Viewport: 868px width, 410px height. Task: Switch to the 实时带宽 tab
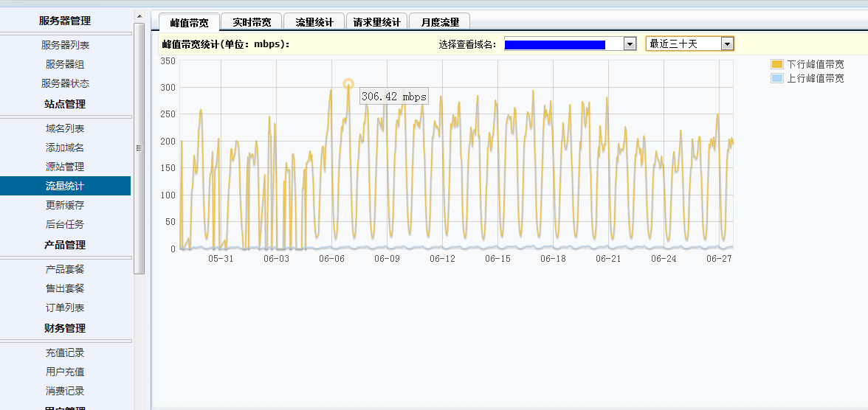[x=252, y=22]
